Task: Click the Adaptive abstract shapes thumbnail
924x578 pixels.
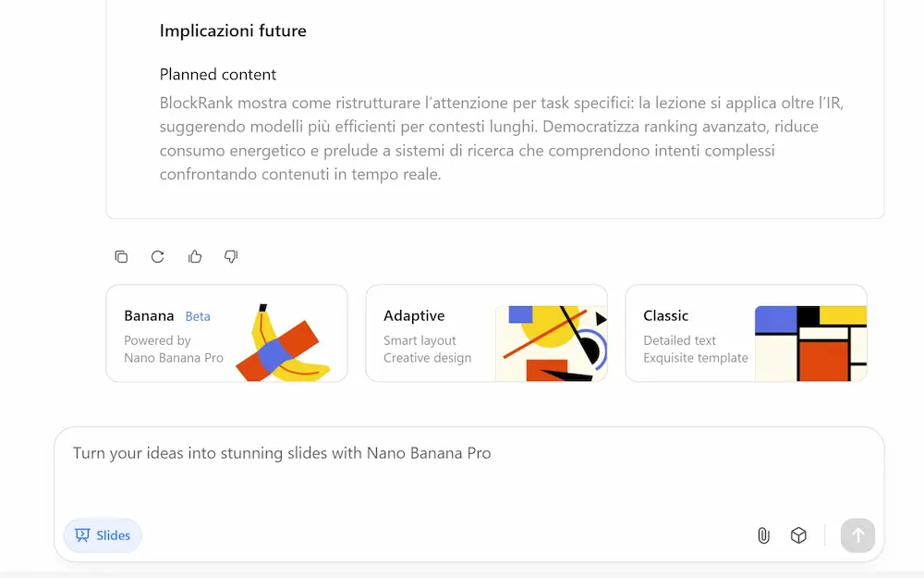Action: [551, 343]
